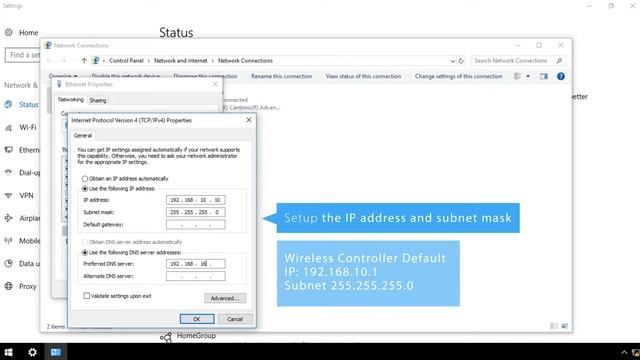
Task: Switch to details view in status bar
Action: pyautogui.click(x=554, y=326)
